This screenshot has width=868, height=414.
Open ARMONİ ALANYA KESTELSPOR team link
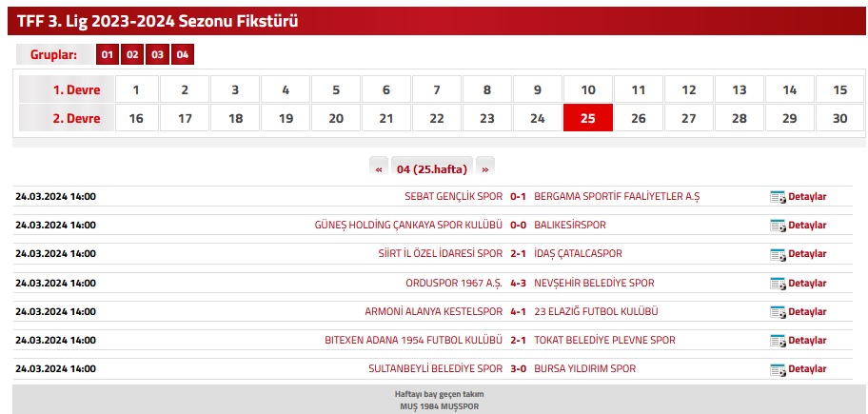pyautogui.click(x=433, y=311)
